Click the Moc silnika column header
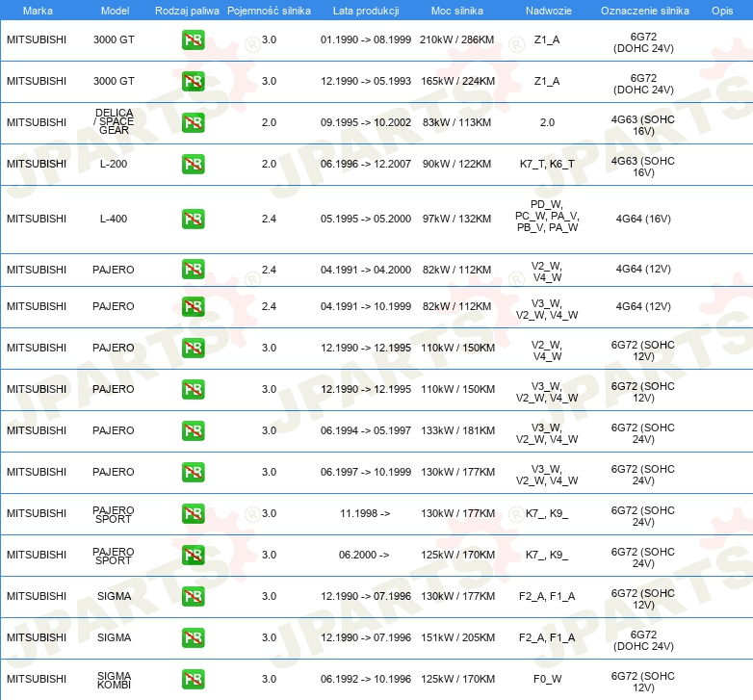The height and width of the screenshot is (700, 753). (x=457, y=11)
